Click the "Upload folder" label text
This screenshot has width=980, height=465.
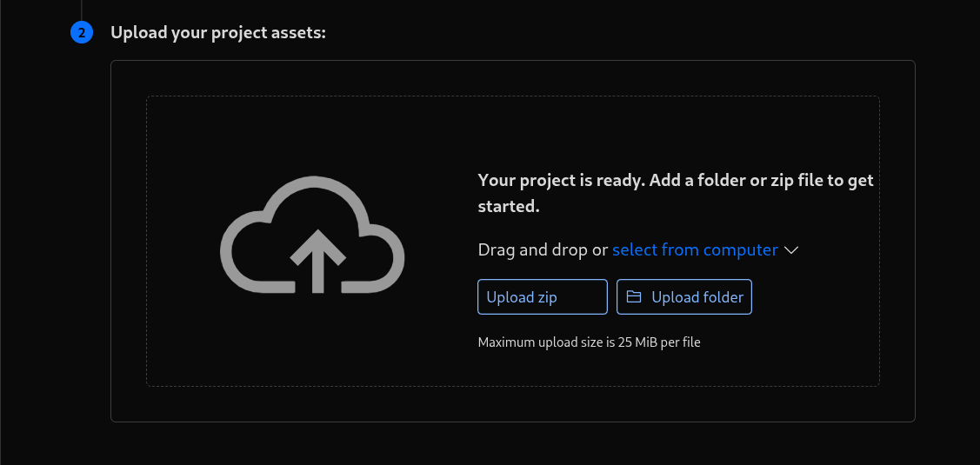697,297
